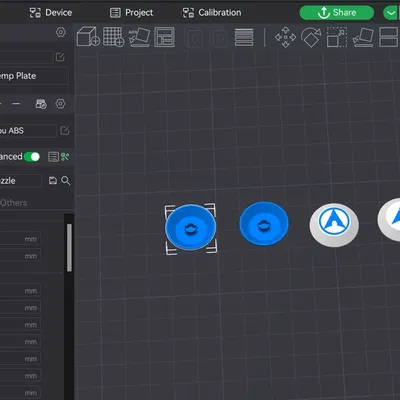
Task: Click green icon beside the compare icon
Action: click(x=65, y=157)
